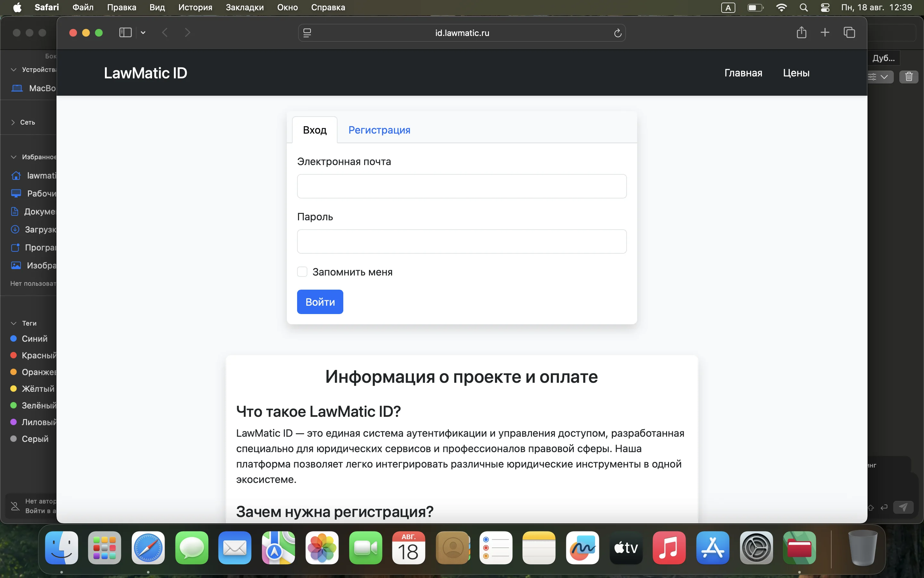
Task: Focus the Пароль field
Action: click(462, 241)
